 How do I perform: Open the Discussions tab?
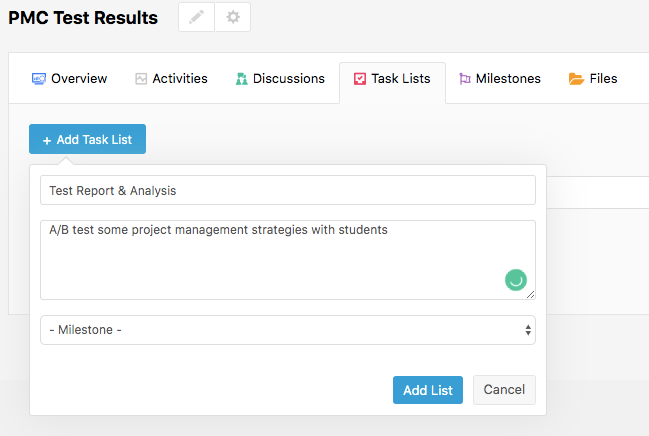coord(280,79)
